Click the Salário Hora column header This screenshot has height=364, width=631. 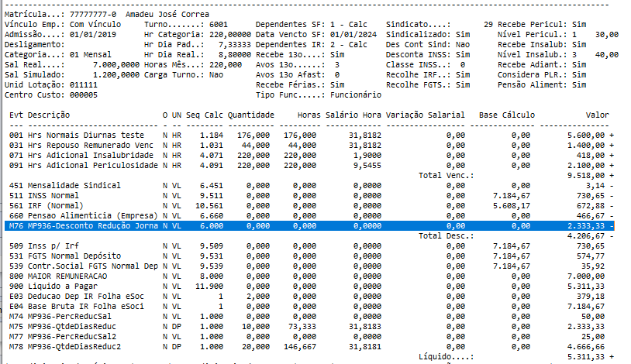pos(353,115)
